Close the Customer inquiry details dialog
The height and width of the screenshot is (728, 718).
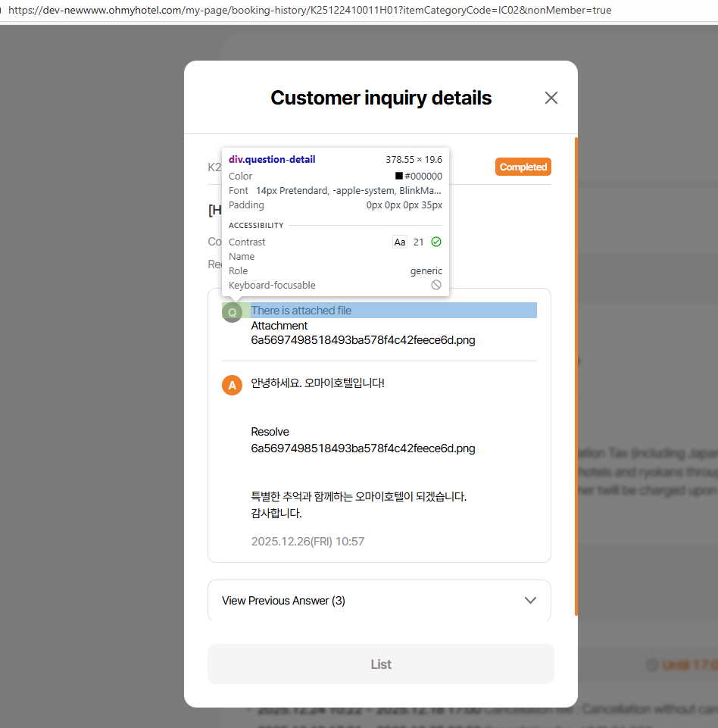coord(551,98)
